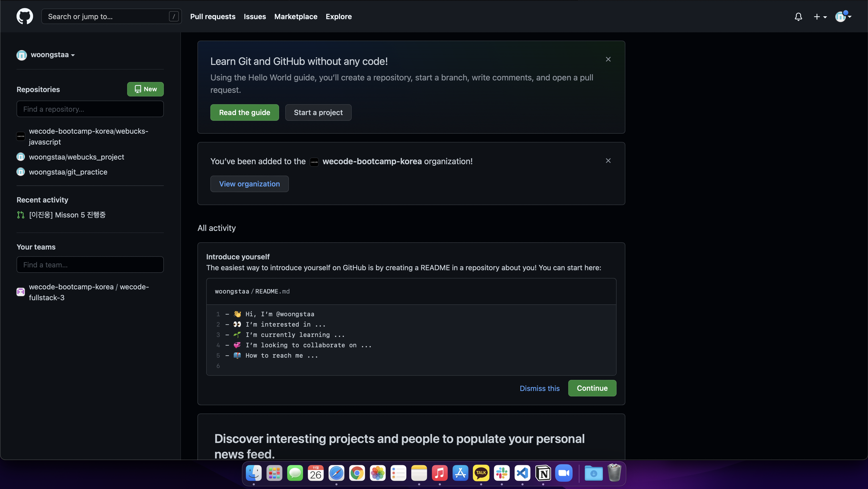Expand the plus create-new dropdown
Screen dimensions: 868x489
coord(820,17)
